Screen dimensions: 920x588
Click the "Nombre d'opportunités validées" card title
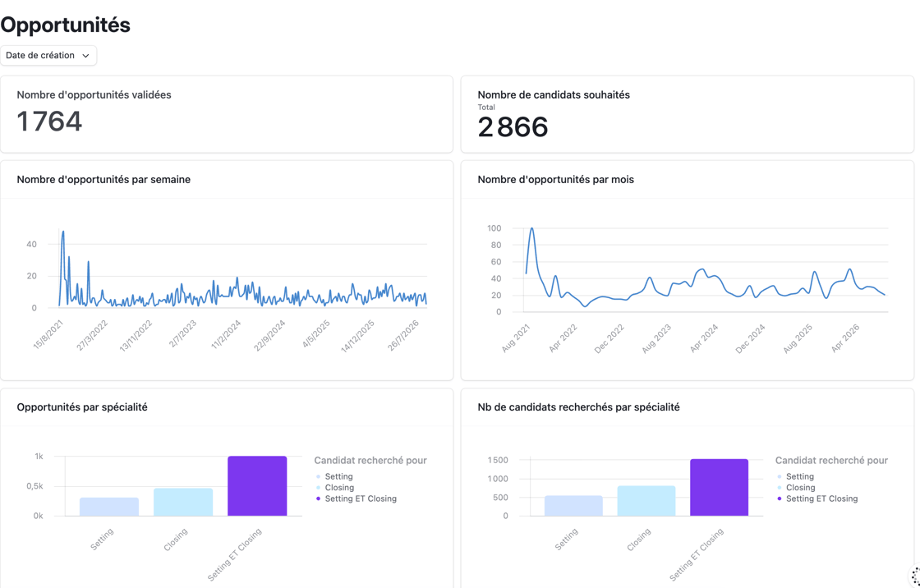pos(94,95)
